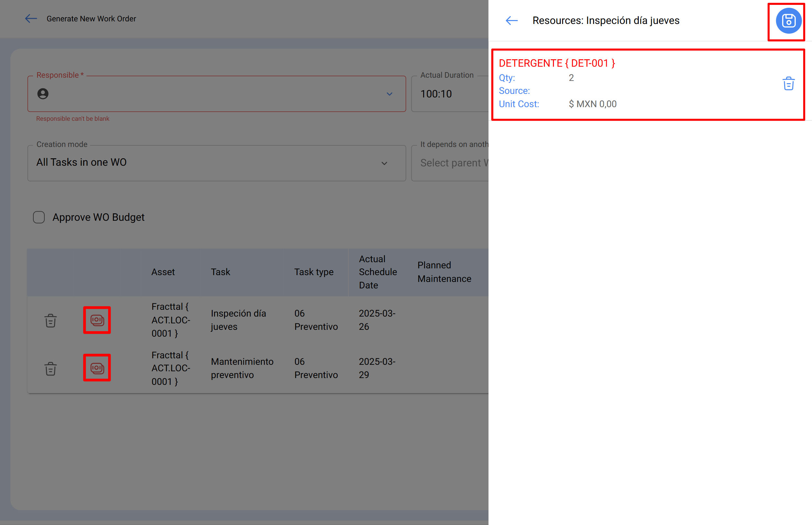Image resolution: width=812 pixels, height=525 pixels.
Task: Click the save icon in Resources panel
Action: [788, 21]
